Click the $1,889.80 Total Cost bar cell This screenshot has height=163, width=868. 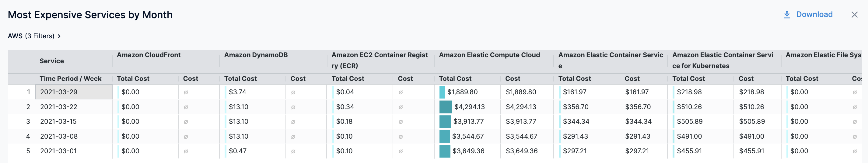462,92
